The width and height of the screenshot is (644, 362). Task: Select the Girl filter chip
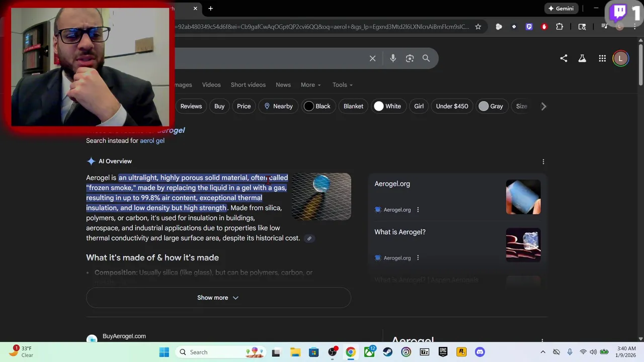pos(419,106)
